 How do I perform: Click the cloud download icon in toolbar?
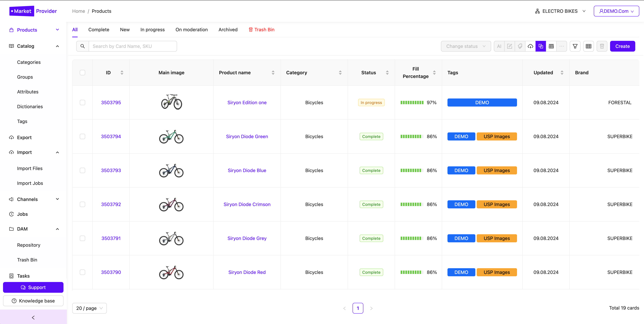[530, 46]
